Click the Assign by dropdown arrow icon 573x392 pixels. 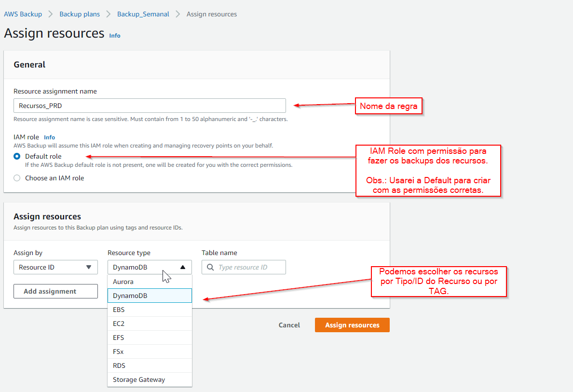click(x=88, y=267)
